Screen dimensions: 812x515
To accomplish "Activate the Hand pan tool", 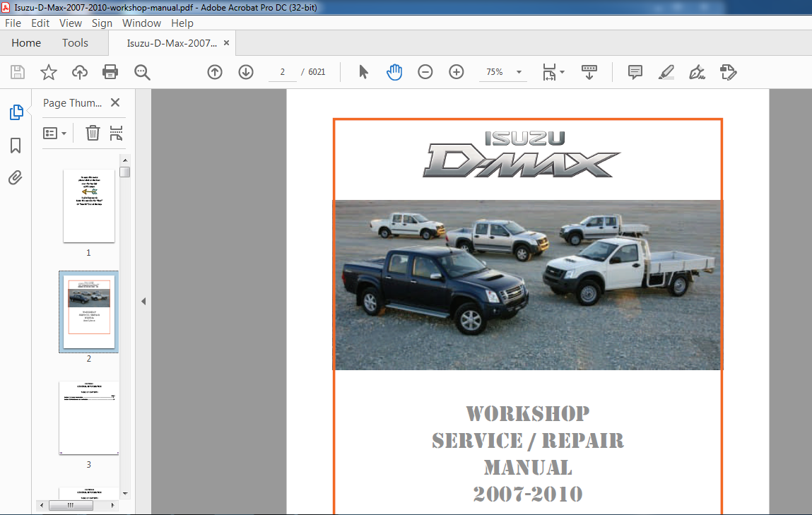I will coord(394,72).
